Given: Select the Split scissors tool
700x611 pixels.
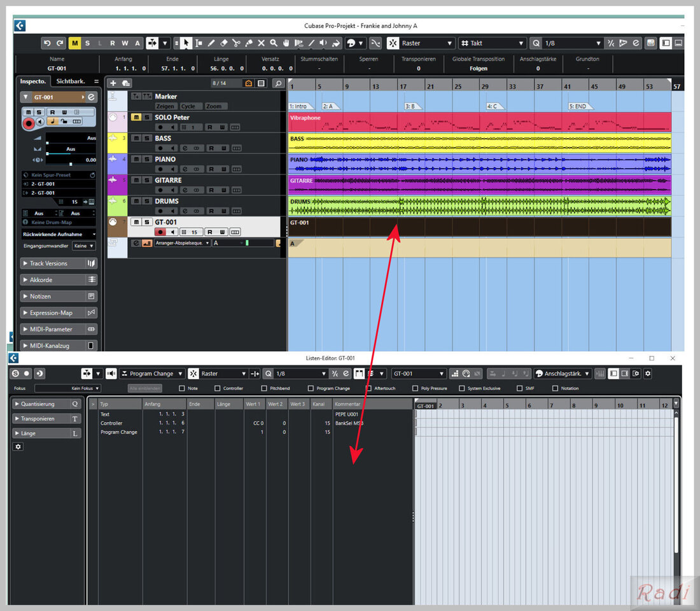Looking at the screenshot, I should pos(236,43).
